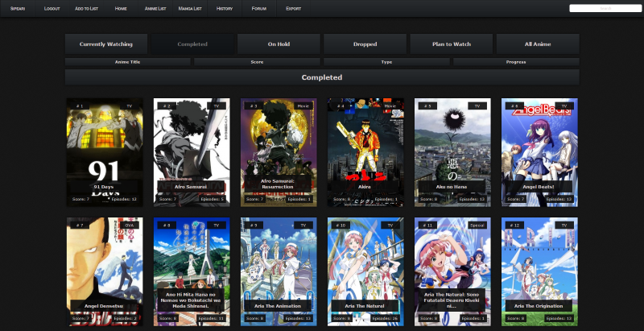The width and height of the screenshot is (644, 331).
Task: Open the Sipeari profile menu item
Action: pyautogui.click(x=18, y=9)
